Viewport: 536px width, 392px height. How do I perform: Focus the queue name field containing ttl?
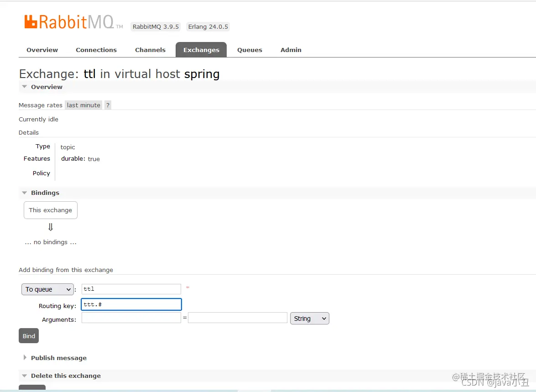pos(131,289)
